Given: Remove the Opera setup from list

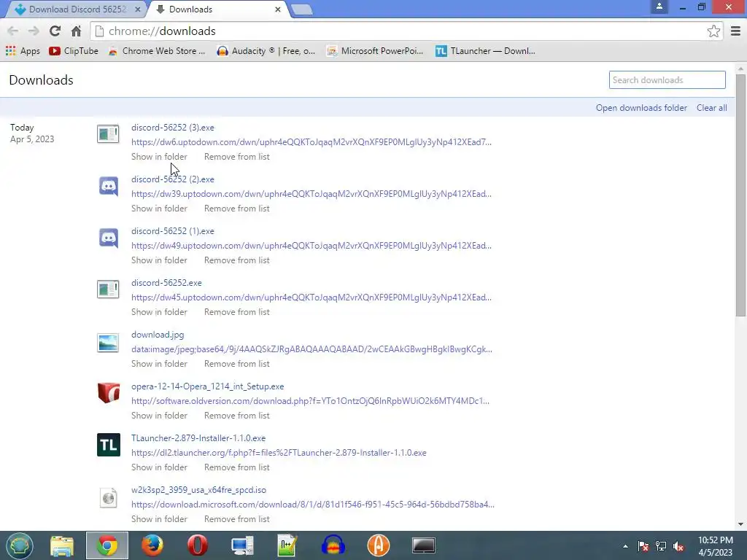Looking at the screenshot, I should (x=237, y=416).
